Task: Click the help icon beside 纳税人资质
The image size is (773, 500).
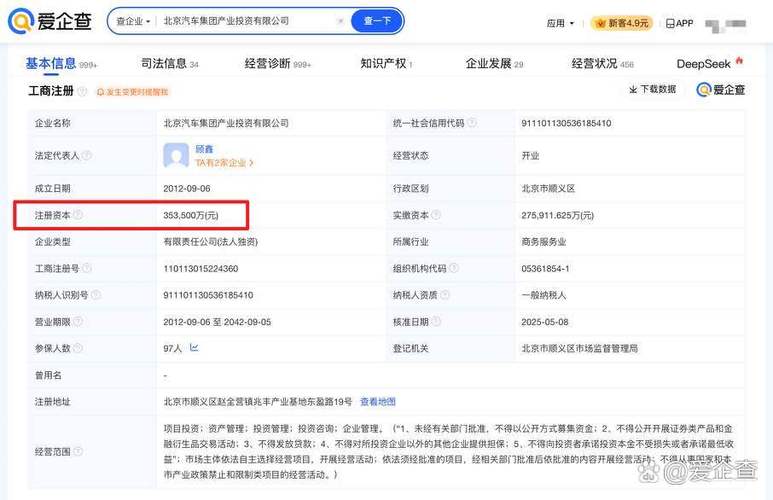Action: click(445, 294)
